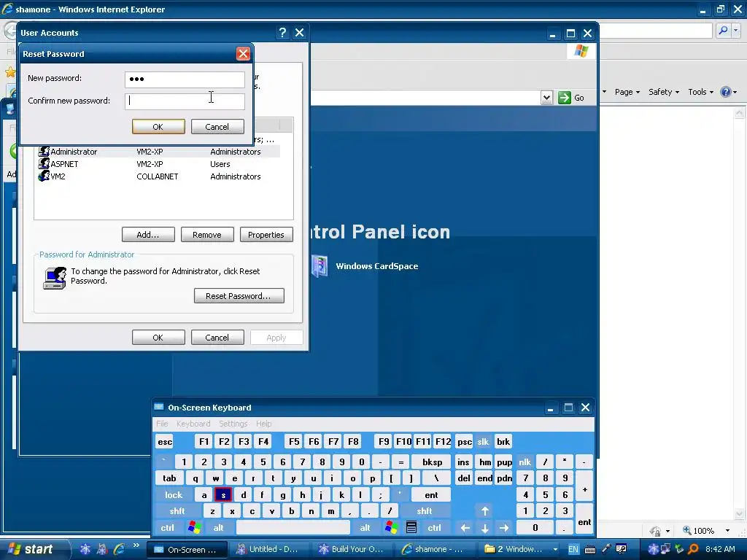Click the application menu key icon

[x=411, y=528]
